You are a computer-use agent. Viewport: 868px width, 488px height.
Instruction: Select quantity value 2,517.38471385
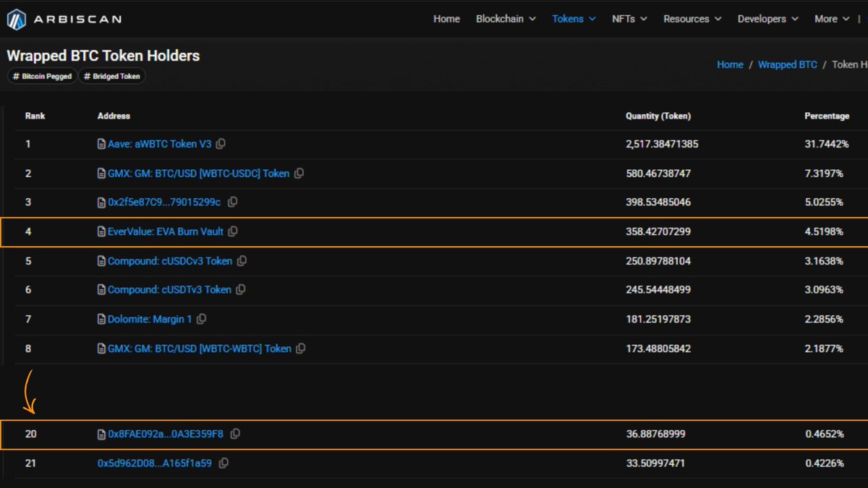point(662,144)
